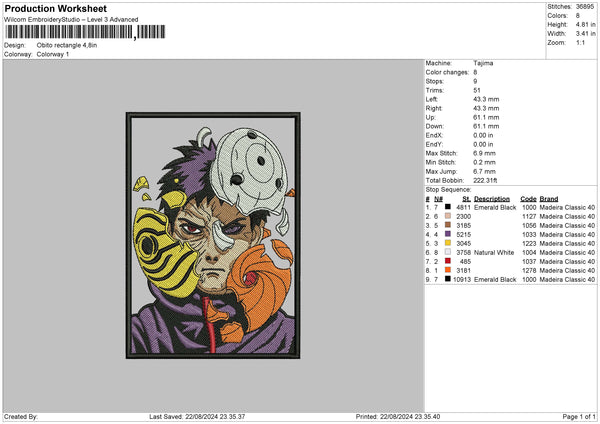This screenshot has width=600, height=424.
Task: Select the red swatch in the 485-stitch row
Action: [447, 261]
